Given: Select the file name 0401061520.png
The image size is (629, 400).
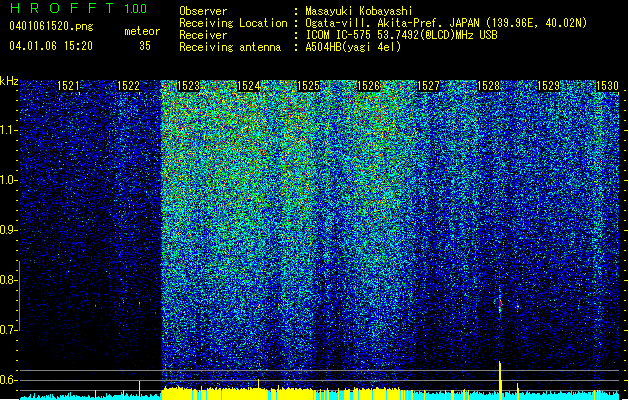Looking at the screenshot, I should (x=51, y=26).
